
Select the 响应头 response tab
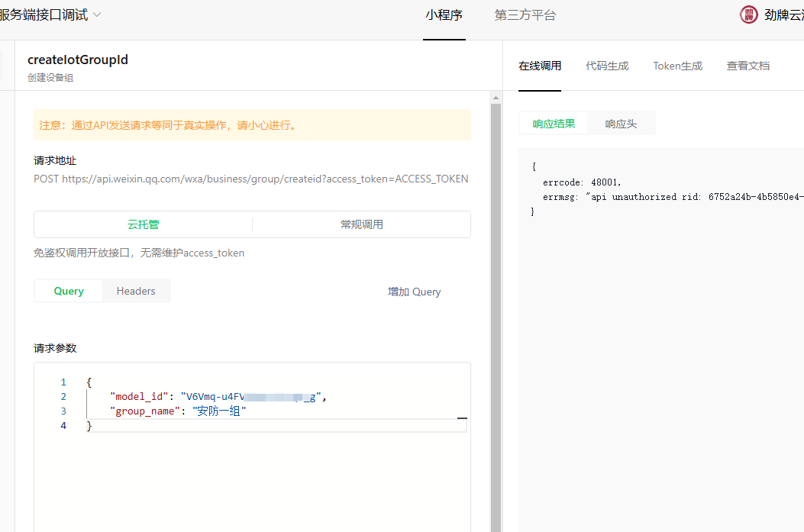tap(621, 124)
